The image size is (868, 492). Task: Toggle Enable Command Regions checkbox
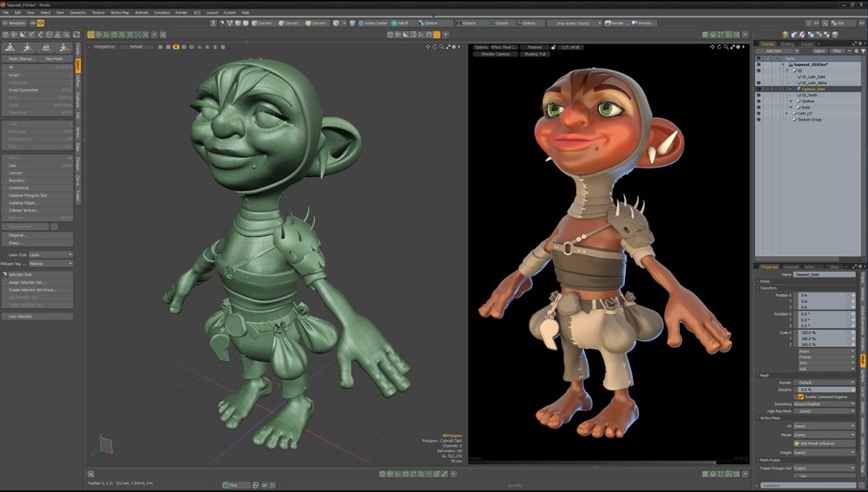click(x=801, y=397)
